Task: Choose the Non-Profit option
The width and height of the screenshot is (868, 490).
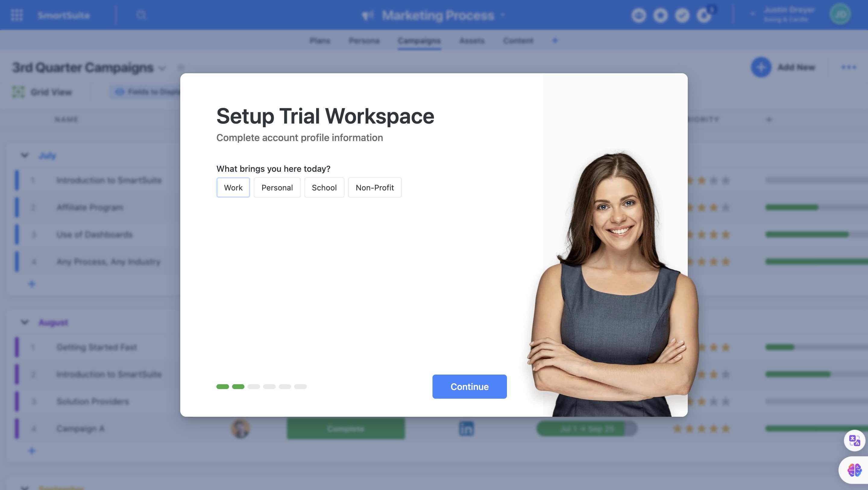Action: (x=374, y=188)
